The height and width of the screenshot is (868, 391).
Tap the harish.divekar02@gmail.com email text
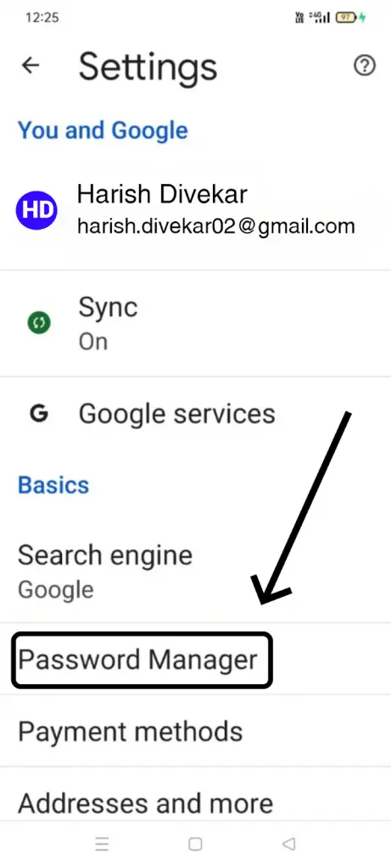(215, 225)
